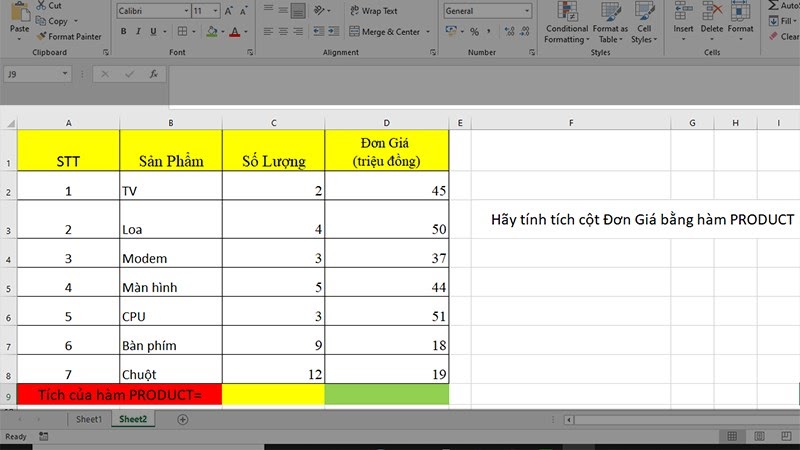The image size is (800, 450).
Task: Open Alignment dialog launcher
Action: [x=433, y=52]
